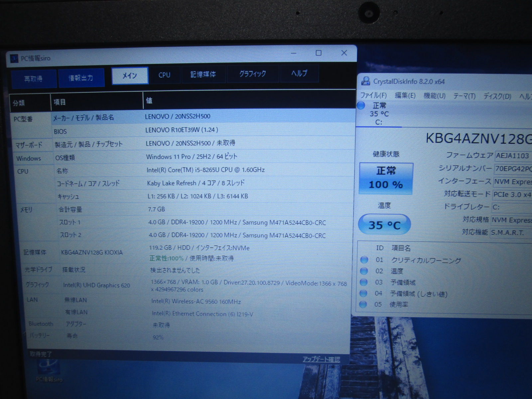Screen dimensions: 532x399
Task: Close the PC情報siro window
Action: point(344,53)
